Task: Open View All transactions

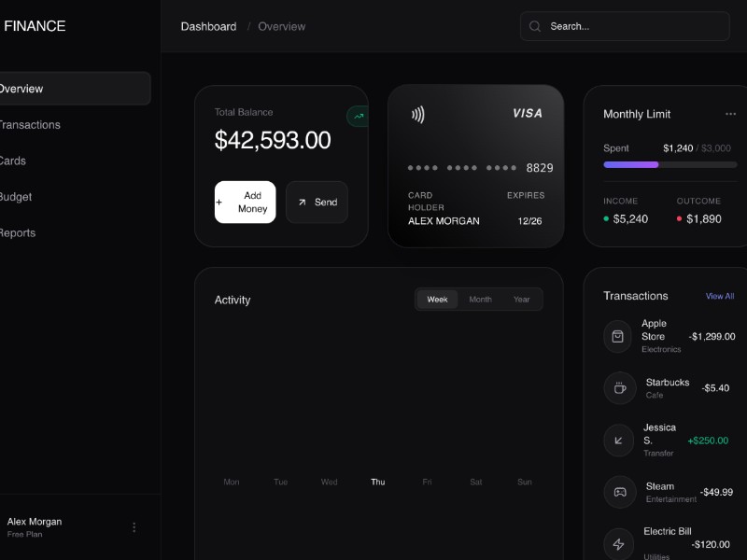Action: click(720, 296)
